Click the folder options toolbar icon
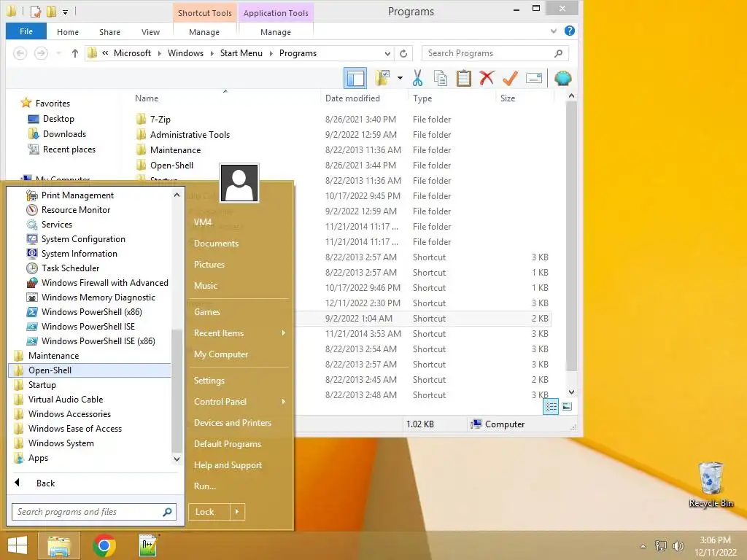747x560 pixels. (382, 78)
